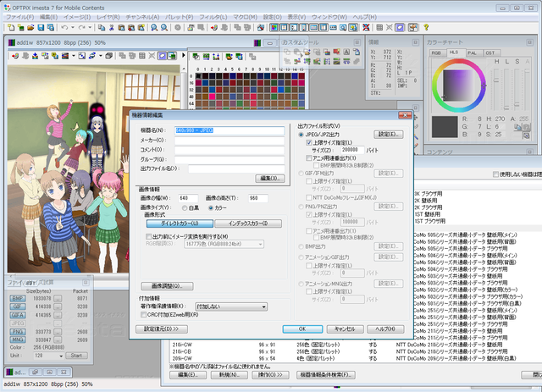Click the Copy icon in main toolbar
The width and height of the screenshot is (542, 392).
pyautogui.click(x=102, y=27)
